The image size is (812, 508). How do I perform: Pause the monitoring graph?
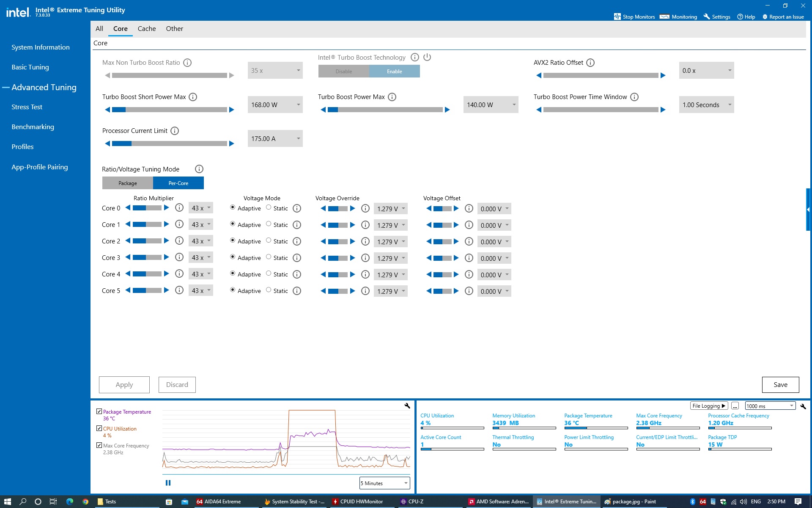coord(168,483)
